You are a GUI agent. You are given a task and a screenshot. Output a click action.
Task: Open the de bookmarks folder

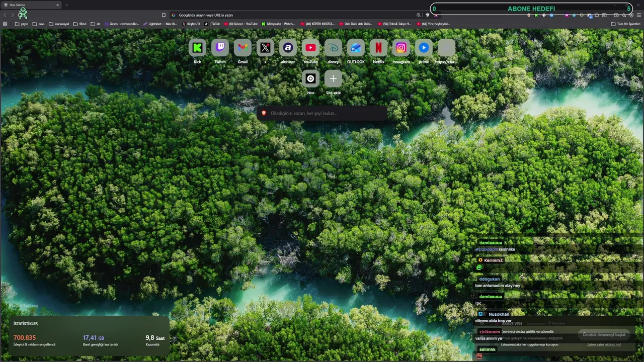pyautogui.click(x=96, y=24)
